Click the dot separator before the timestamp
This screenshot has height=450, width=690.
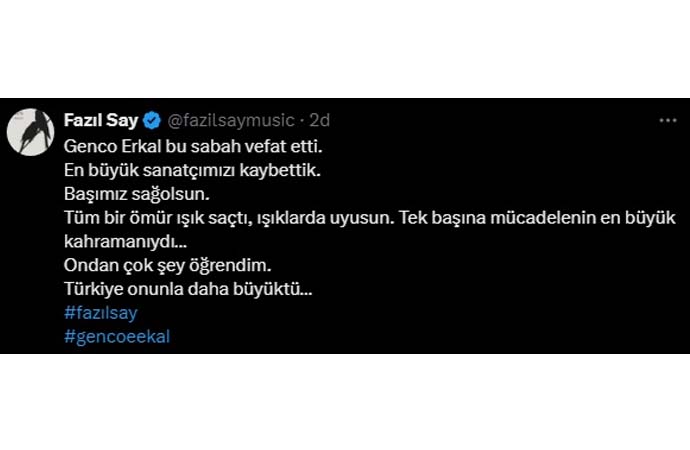[x=302, y=121]
